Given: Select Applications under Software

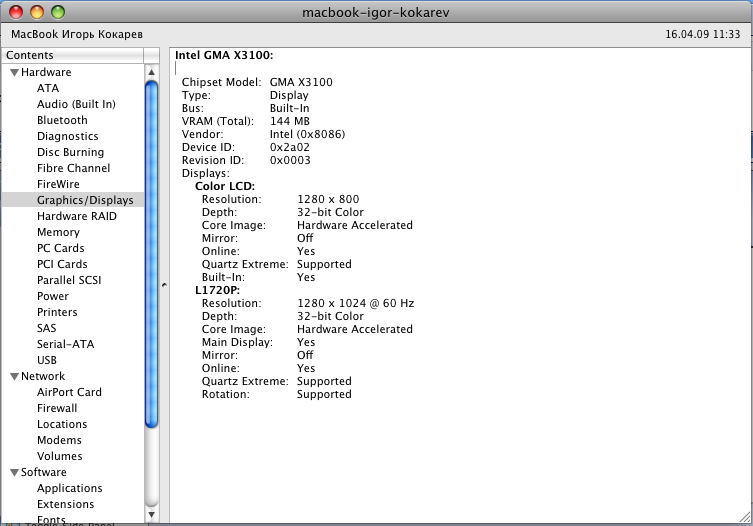Looking at the screenshot, I should pos(70,488).
